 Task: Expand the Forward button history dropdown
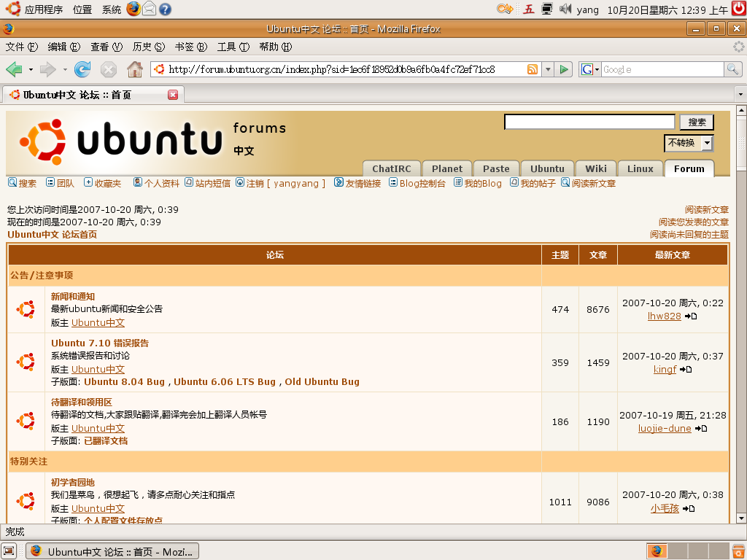click(x=65, y=69)
